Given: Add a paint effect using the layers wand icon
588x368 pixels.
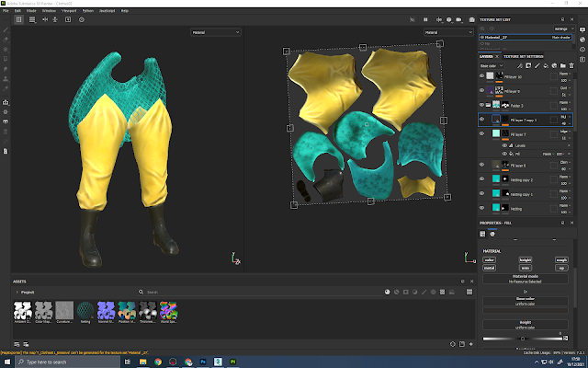Looking at the screenshot, I should (519, 65).
